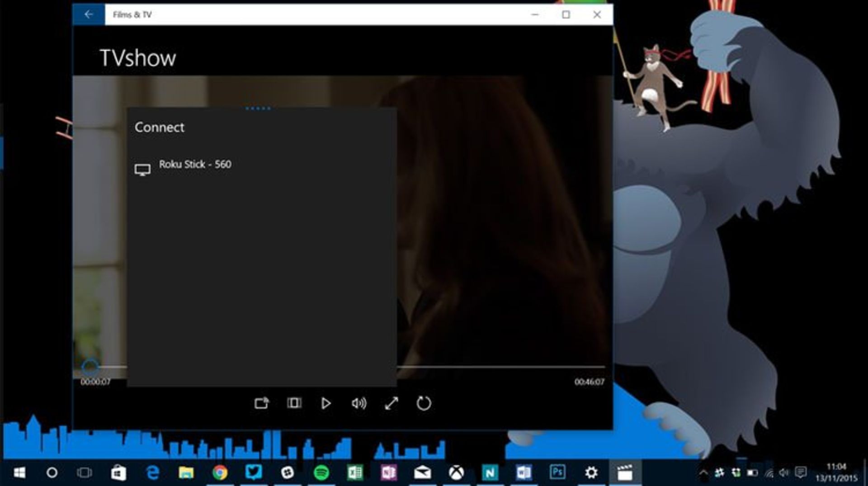Open Task View on the taskbar
This screenshot has height=486, width=868.
84,473
